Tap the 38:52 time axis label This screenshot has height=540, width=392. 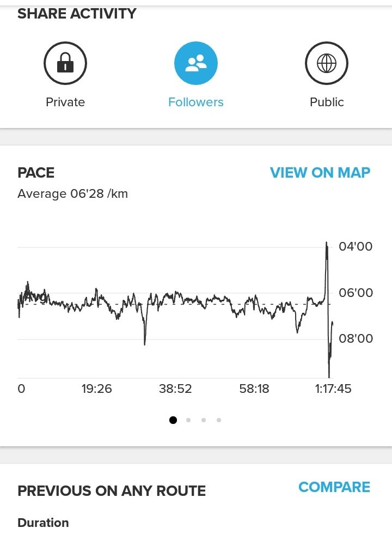click(175, 389)
